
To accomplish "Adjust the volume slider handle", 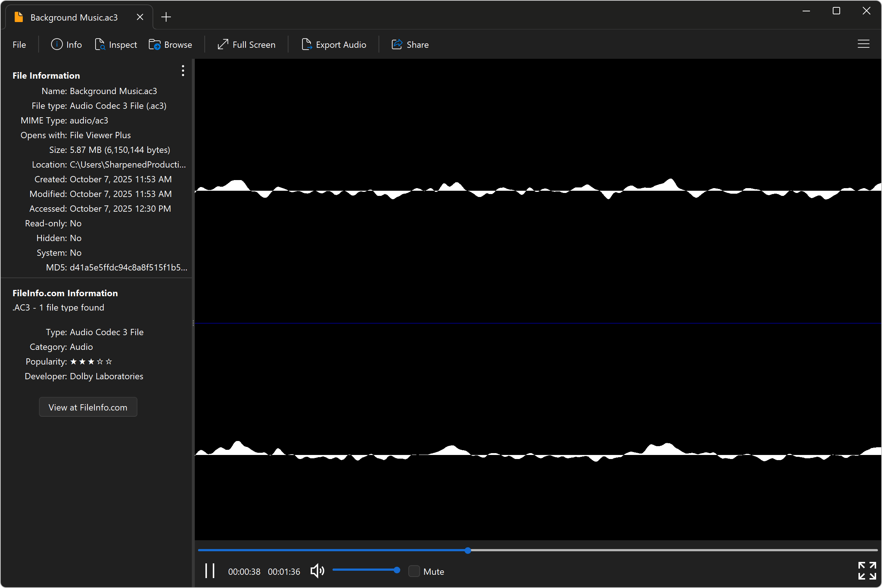I will click(397, 570).
